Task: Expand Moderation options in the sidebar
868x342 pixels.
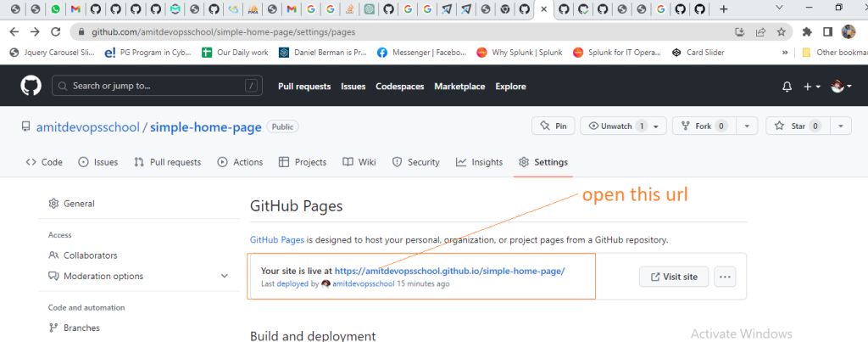Action: pyautogui.click(x=224, y=276)
